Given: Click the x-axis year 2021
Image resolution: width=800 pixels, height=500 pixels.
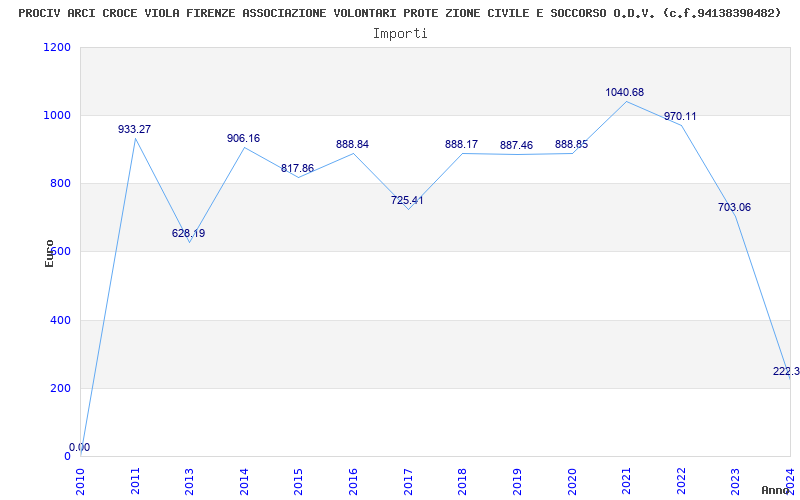Looking at the screenshot, I should click(x=627, y=482).
